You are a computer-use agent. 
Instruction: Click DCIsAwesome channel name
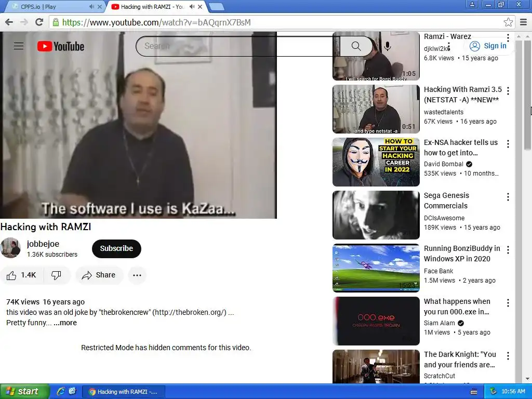point(444,218)
